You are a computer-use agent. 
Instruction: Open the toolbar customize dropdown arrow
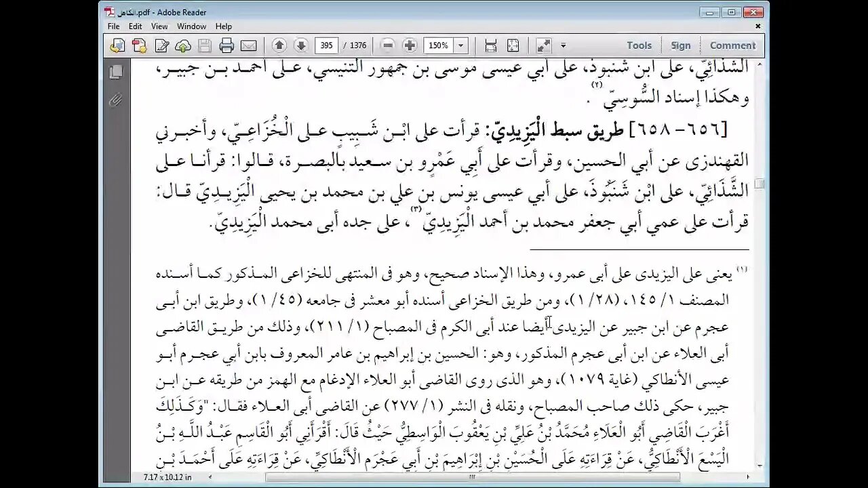click(x=563, y=45)
